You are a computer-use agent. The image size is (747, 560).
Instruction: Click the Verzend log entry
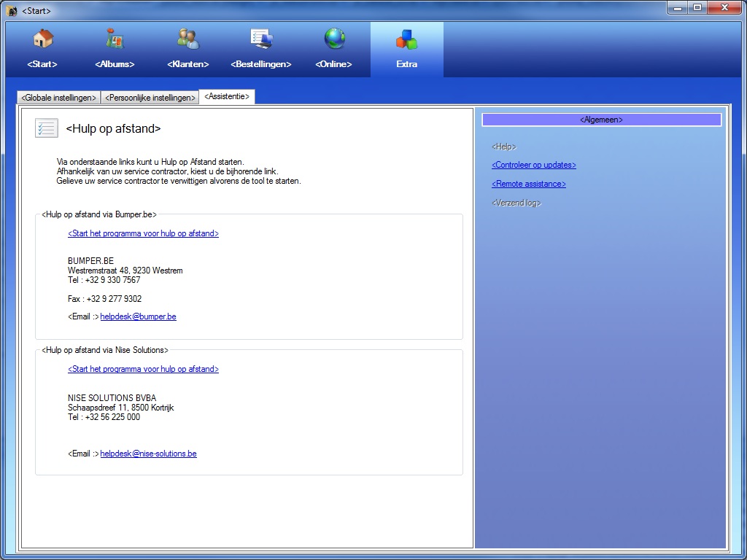(516, 203)
